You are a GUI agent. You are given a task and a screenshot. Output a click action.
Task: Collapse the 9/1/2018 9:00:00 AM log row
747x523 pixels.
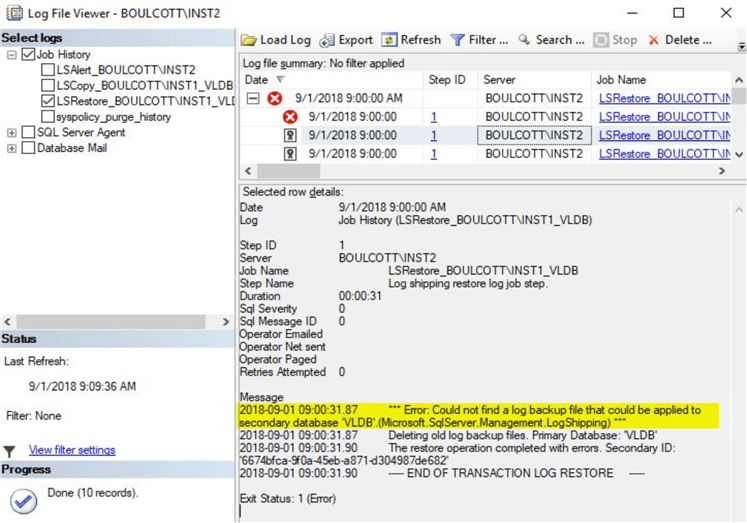(x=253, y=99)
